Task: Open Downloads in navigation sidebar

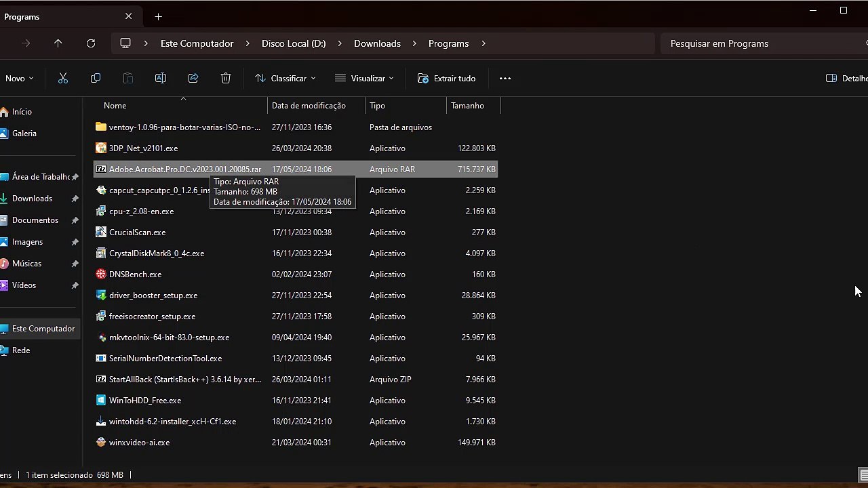Action: click(32, 199)
